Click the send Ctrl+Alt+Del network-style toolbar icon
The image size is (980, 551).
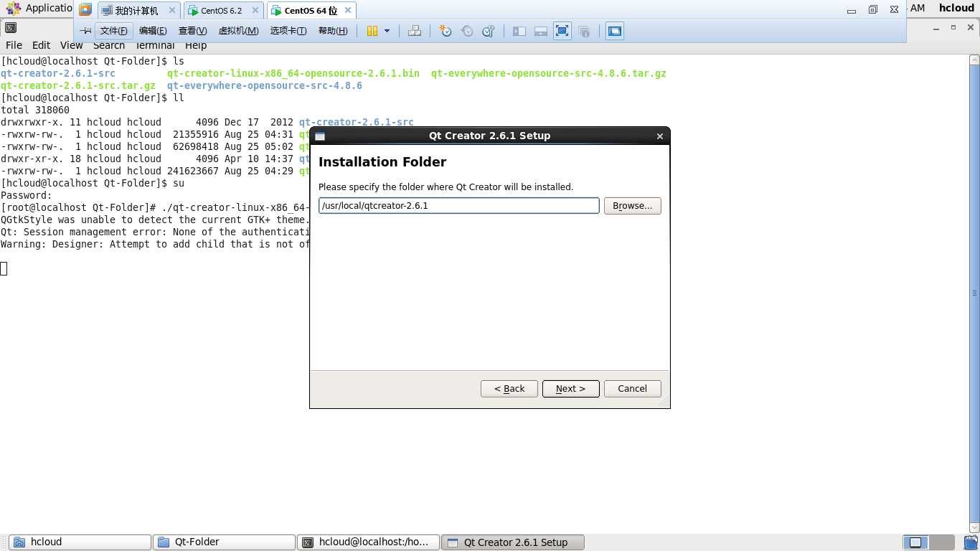(x=414, y=31)
